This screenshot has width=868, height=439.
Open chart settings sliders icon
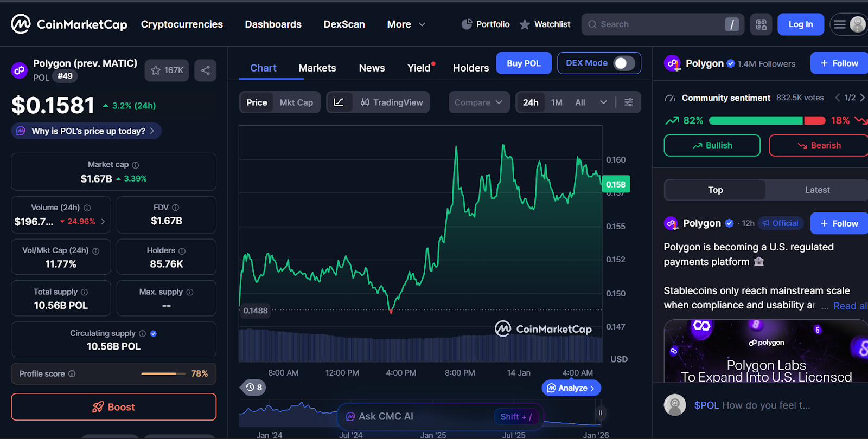pyautogui.click(x=629, y=102)
